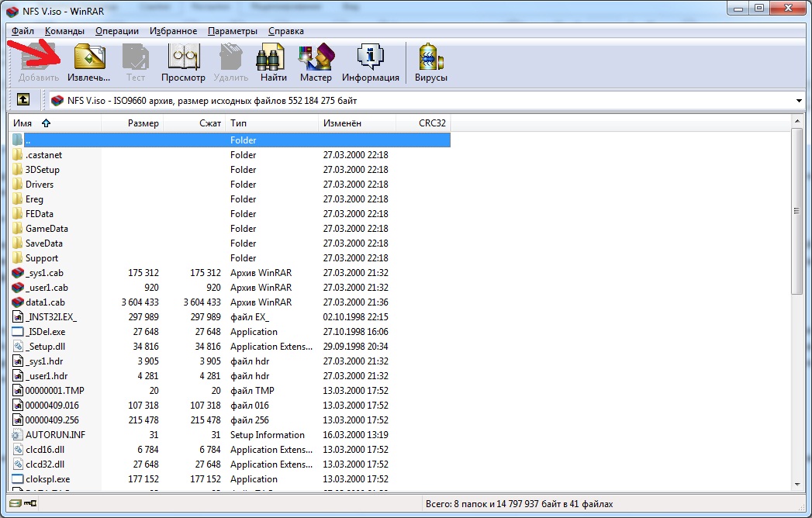Viewport: 812px width, 518px height.
Task: Click the Тест (Test) toolbar icon
Action: [136, 57]
